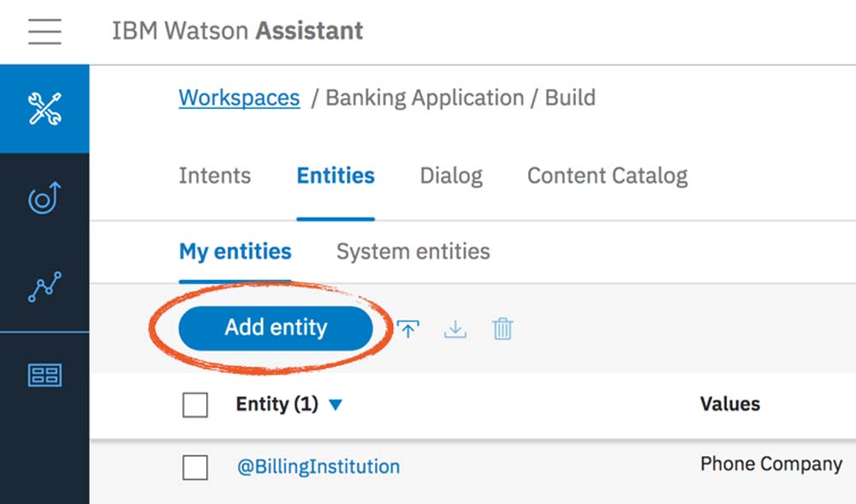The image size is (856, 504).
Task: Select the Build tools sidebar icon
Action: (45, 110)
